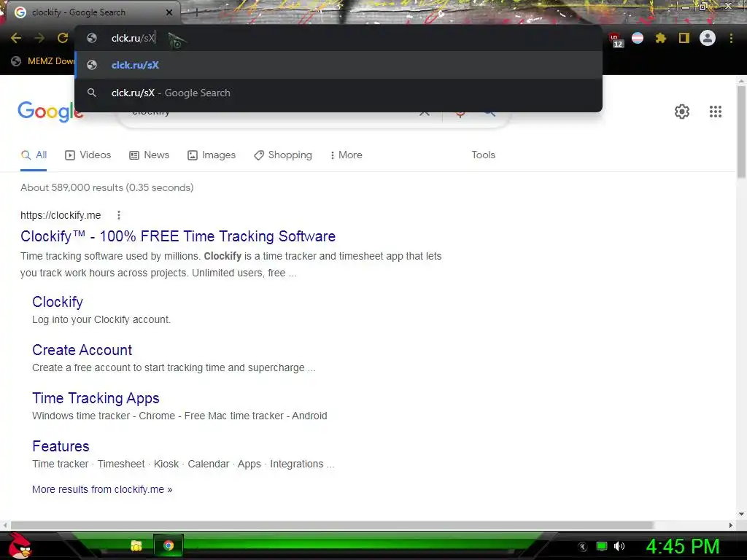
Task: Open the Clockify login sitelink
Action: point(58,302)
